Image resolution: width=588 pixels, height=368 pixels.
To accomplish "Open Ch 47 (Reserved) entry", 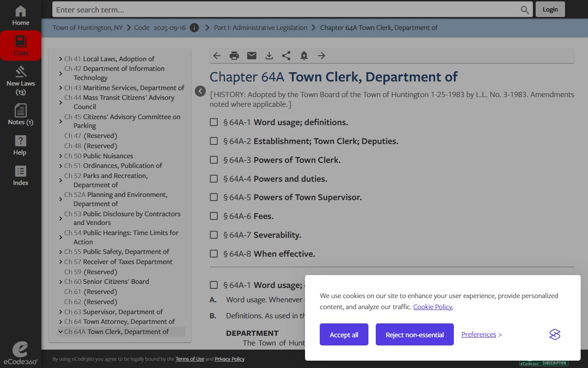I will [x=90, y=136].
